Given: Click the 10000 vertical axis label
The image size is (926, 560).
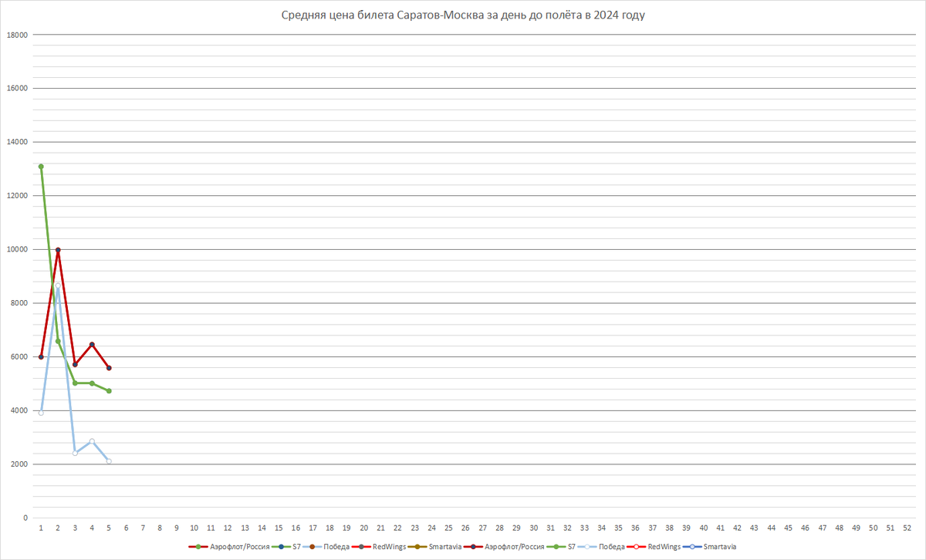Looking at the screenshot, I should tap(17, 249).
